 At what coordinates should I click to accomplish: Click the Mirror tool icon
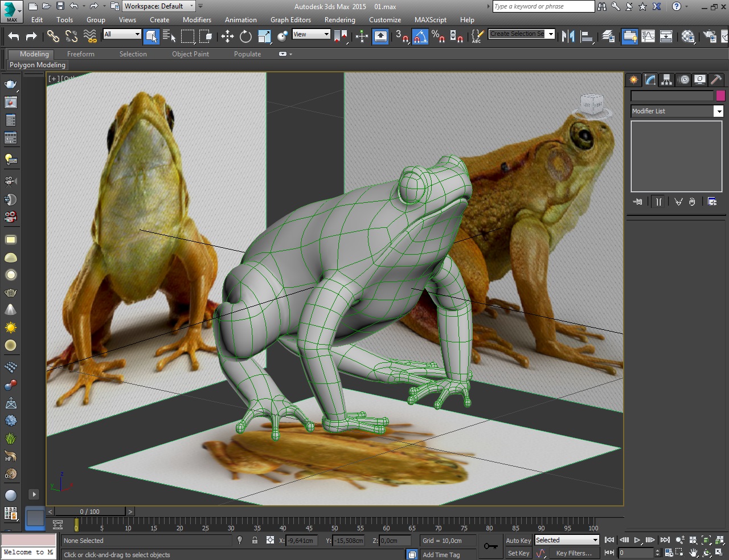tap(568, 36)
